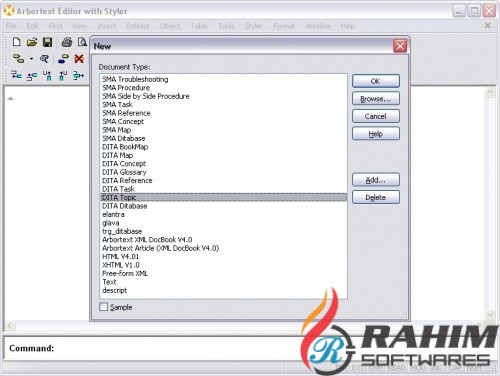The width and height of the screenshot is (500, 376).
Task: Click the Find tag magnifier icon
Action: coord(44,59)
